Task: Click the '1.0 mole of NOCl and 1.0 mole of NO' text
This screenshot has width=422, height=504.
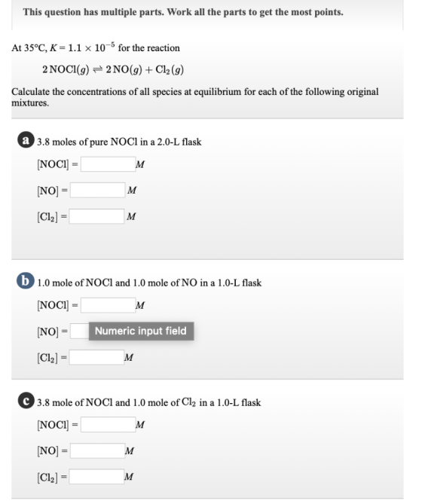Action: coord(149,283)
